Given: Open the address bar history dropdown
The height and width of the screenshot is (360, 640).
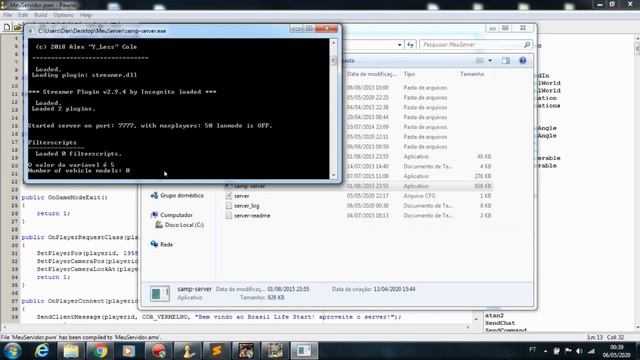Looking at the screenshot, I should pyautogui.click(x=400, y=44).
